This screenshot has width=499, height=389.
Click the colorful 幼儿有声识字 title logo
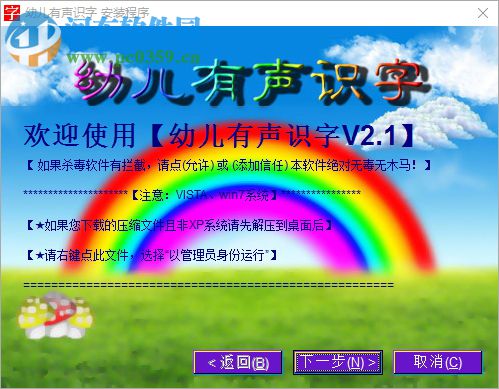[252, 81]
